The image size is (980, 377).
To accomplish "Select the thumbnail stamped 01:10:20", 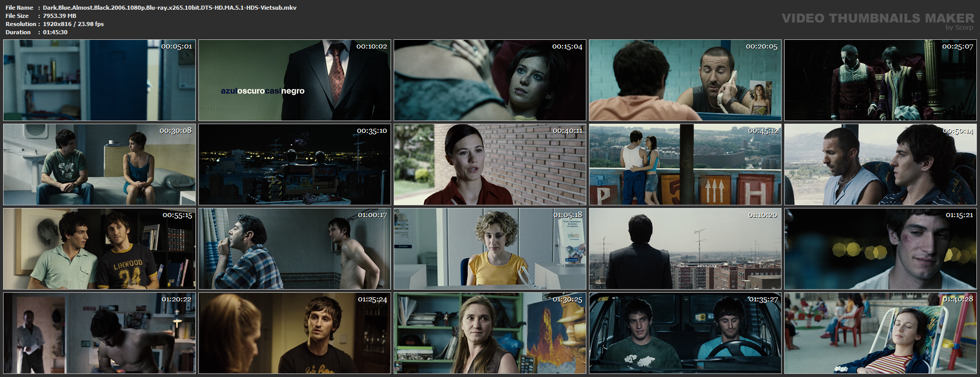I will (x=685, y=249).
